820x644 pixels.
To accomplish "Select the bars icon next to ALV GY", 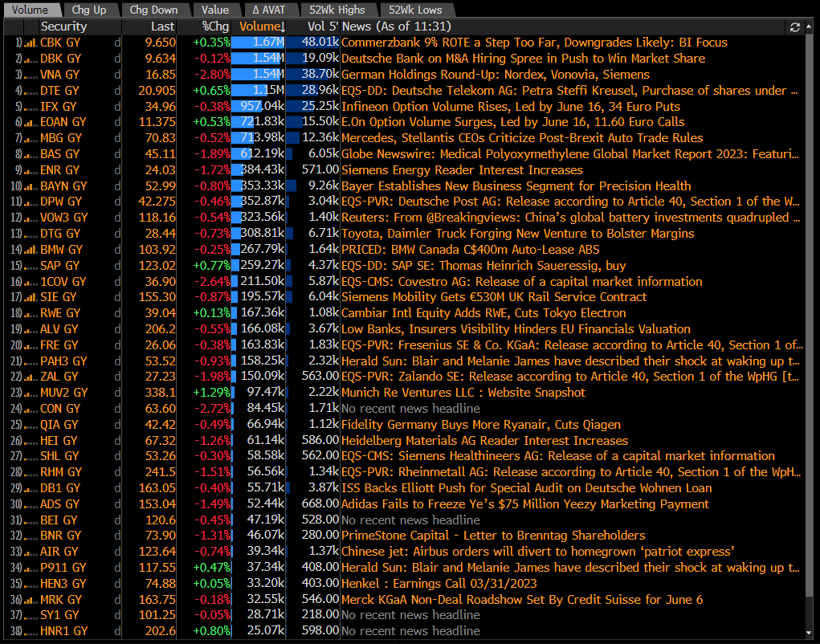I will coord(31,329).
